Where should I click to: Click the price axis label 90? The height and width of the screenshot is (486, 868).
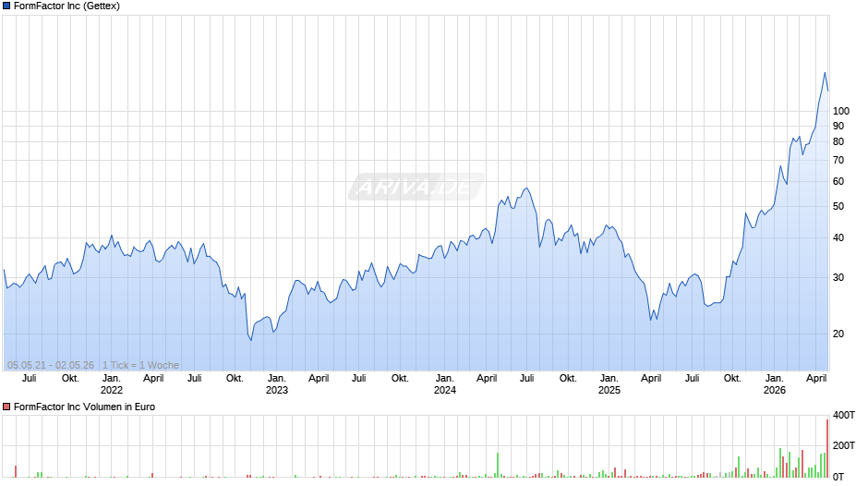click(x=838, y=127)
